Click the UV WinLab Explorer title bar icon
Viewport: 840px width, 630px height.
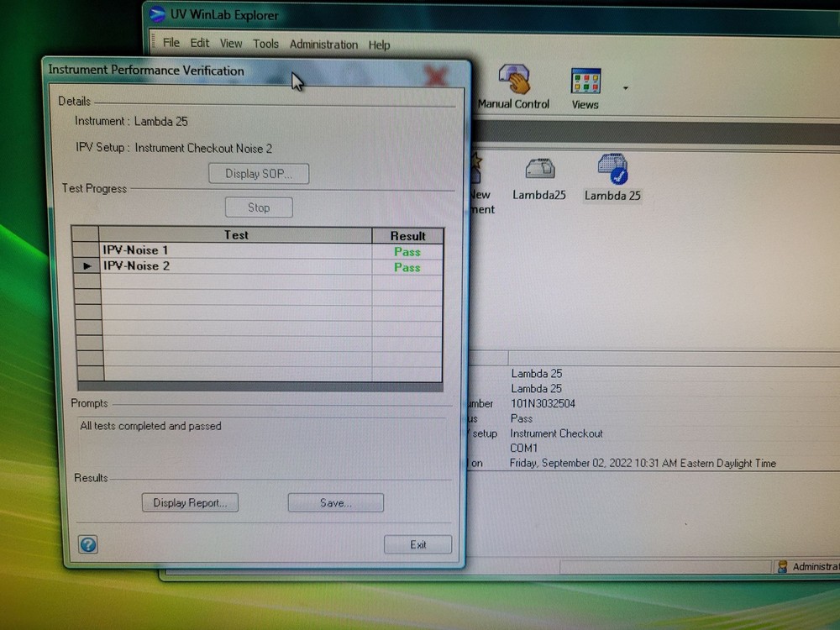157,14
